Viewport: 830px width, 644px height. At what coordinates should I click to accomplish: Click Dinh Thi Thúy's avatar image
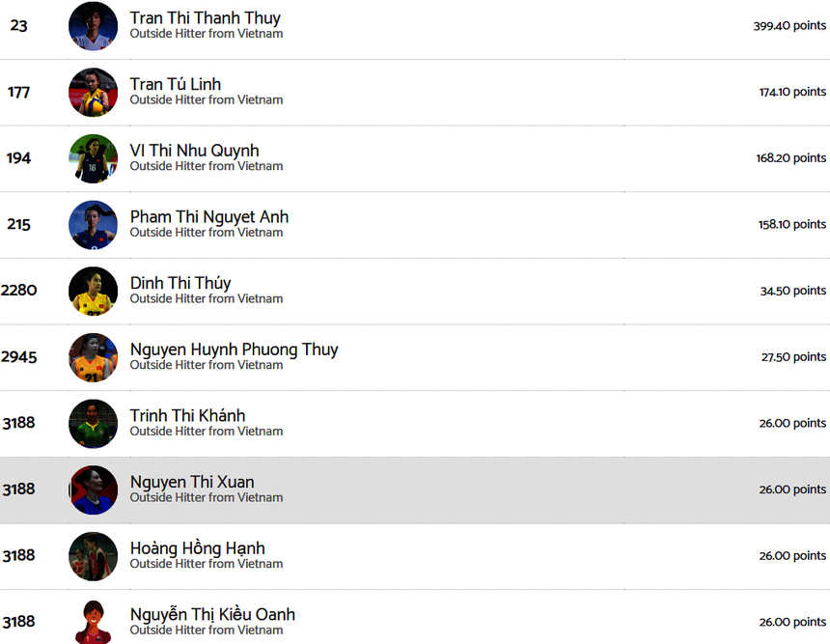coord(93,291)
